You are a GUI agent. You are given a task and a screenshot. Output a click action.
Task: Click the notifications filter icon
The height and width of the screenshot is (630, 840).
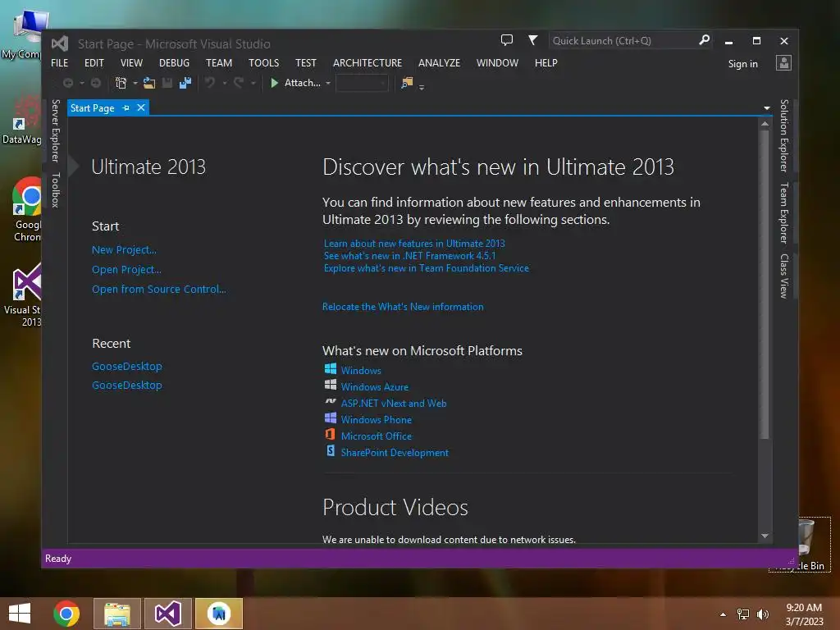point(532,40)
